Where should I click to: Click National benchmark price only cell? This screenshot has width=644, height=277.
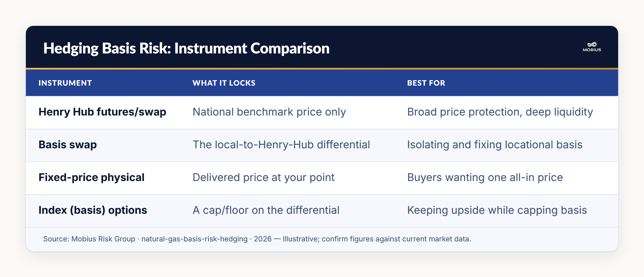(x=269, y=112)
